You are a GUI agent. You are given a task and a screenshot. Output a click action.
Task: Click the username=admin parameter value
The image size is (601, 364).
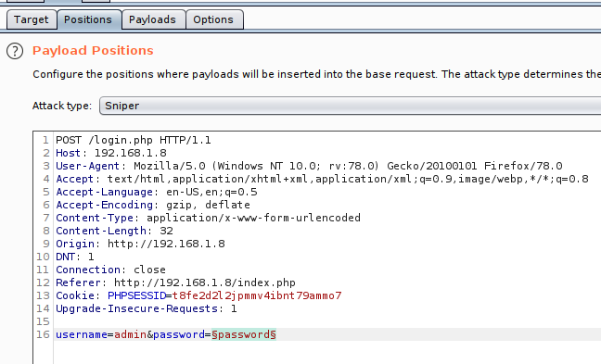click(x=131, y=335)
